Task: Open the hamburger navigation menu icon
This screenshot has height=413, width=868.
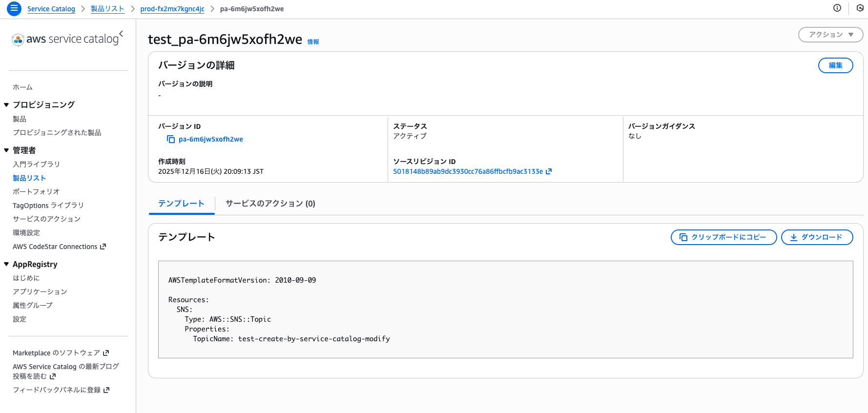Action: 14,8
